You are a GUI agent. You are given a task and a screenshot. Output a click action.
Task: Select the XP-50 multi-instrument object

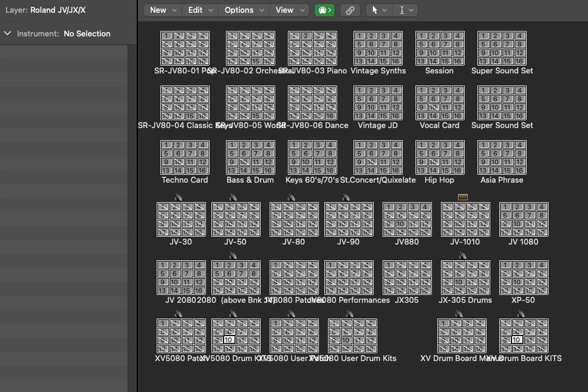pos(524,277)
